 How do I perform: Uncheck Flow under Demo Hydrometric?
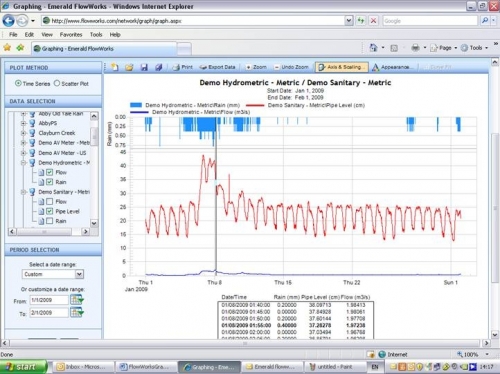50,172
